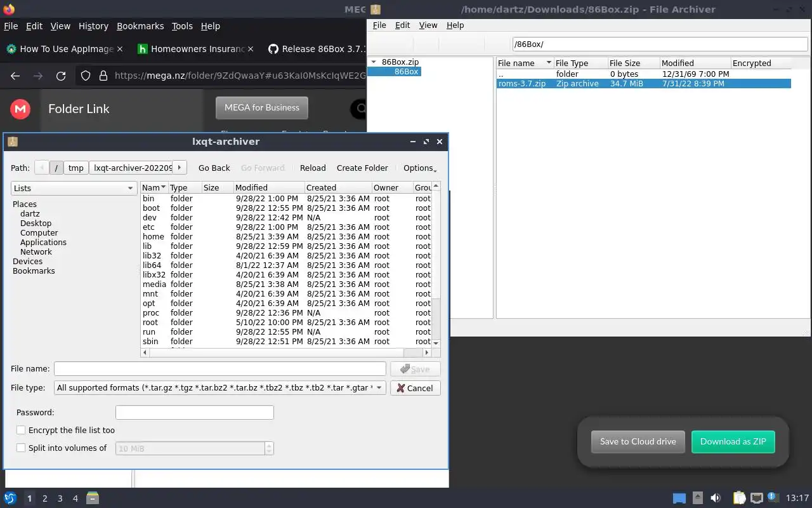Open View menu in File Archiver

(428, 25)
